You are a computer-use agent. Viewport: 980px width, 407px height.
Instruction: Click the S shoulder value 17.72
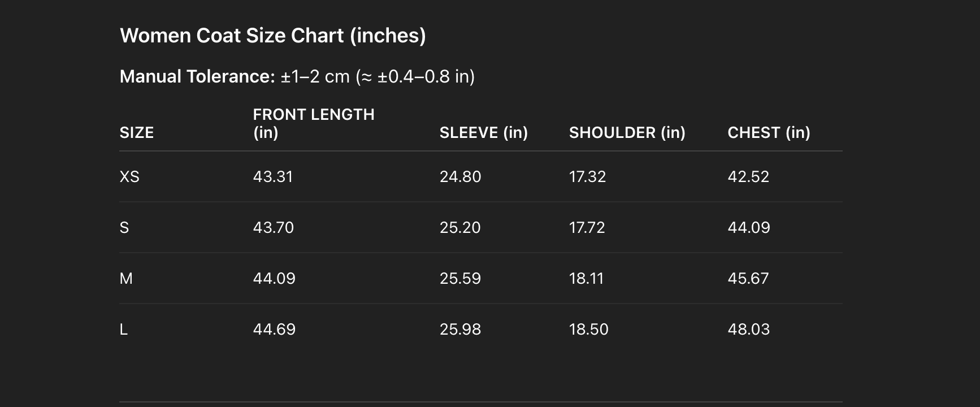587,228
